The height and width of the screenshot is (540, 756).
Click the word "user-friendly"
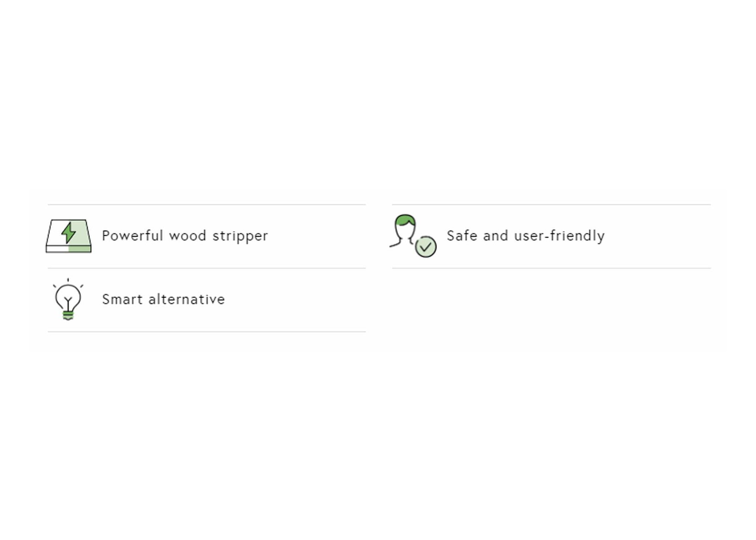[559, 236]
